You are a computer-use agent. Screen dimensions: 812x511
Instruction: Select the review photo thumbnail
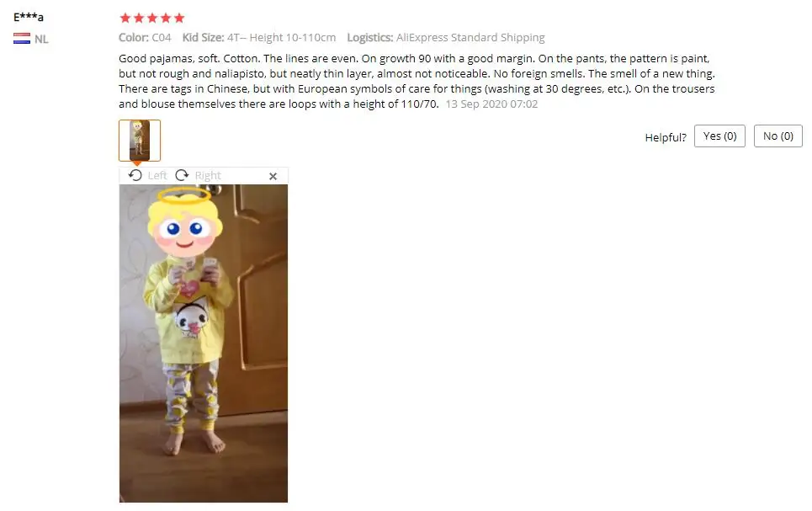[x=140, y=141]
